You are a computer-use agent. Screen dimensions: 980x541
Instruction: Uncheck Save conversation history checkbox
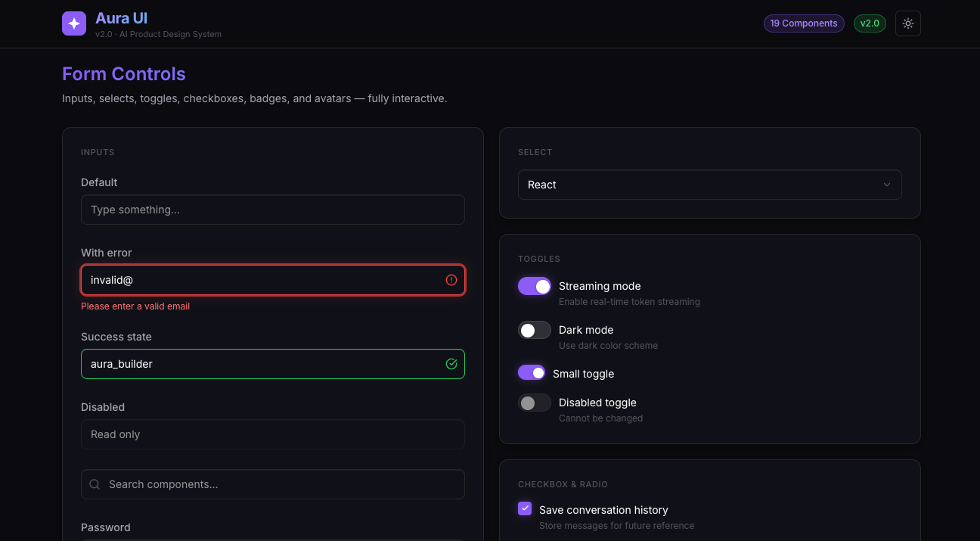525,508
